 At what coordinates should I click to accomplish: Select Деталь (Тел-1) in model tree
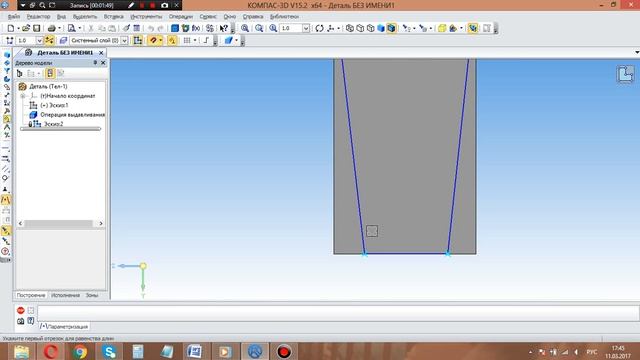click(48, 87)
